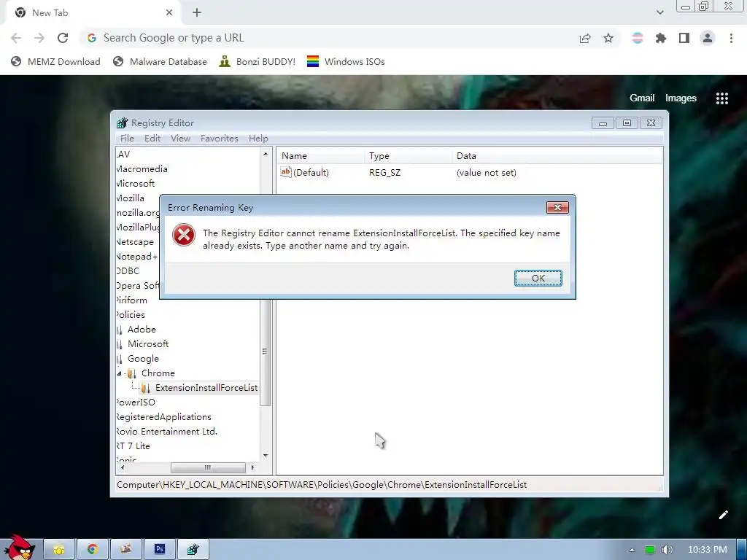Select the RegisteredApplications key
This screenshot has height=560, width=747.
click(x=164, y=416)
